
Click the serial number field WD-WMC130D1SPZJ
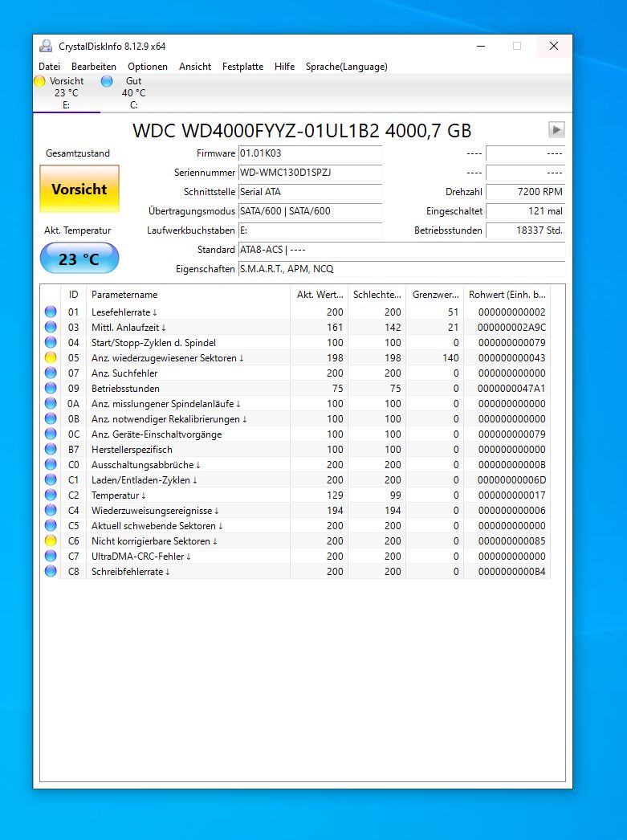tap(310, 173)
